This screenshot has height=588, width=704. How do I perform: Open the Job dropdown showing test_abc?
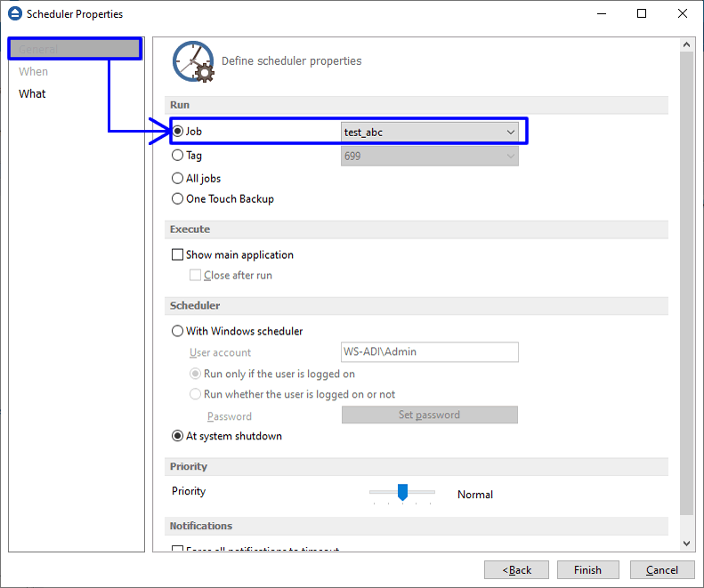click(x=429, y=133)
